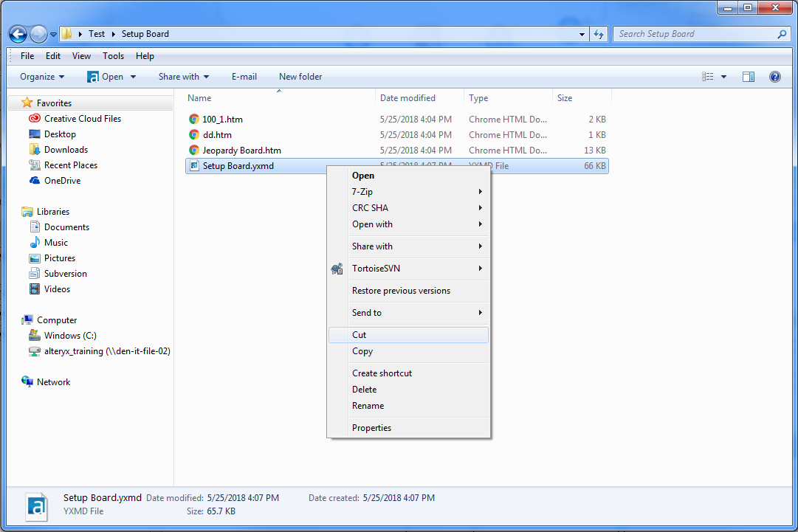The image size is (798, 532).
Task: Click the folder icon in the address bar
Action: (x=67, y=34)
